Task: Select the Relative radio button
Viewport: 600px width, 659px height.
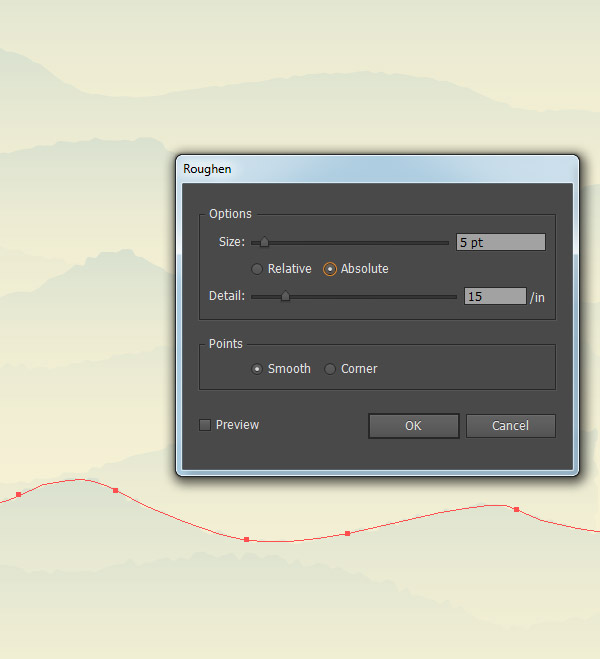Action: 257,269
